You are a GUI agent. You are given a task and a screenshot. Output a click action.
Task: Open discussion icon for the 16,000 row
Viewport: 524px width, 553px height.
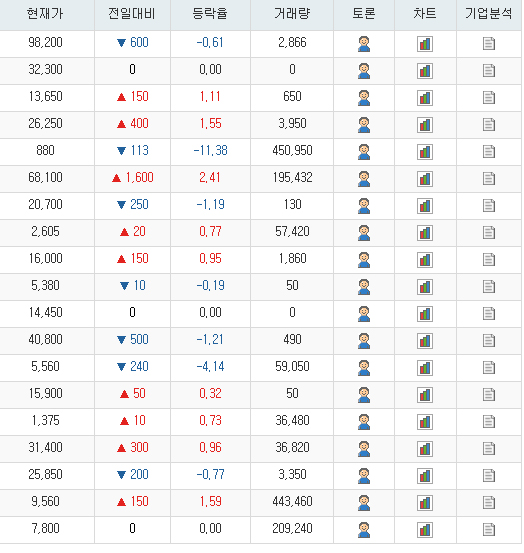364,260
